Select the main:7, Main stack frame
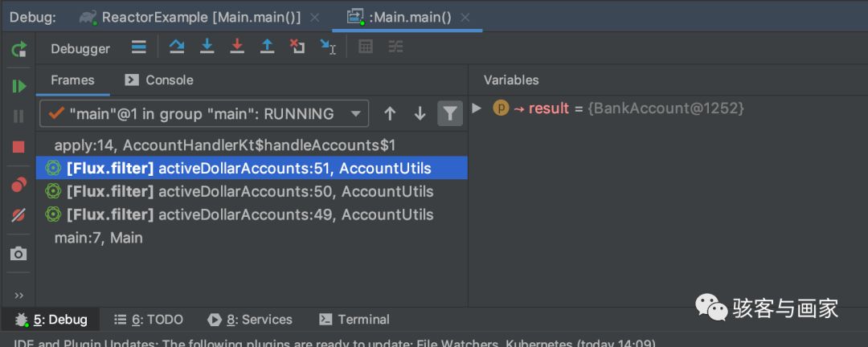Screen dimensions: 868x347 (x=98, y=238)
